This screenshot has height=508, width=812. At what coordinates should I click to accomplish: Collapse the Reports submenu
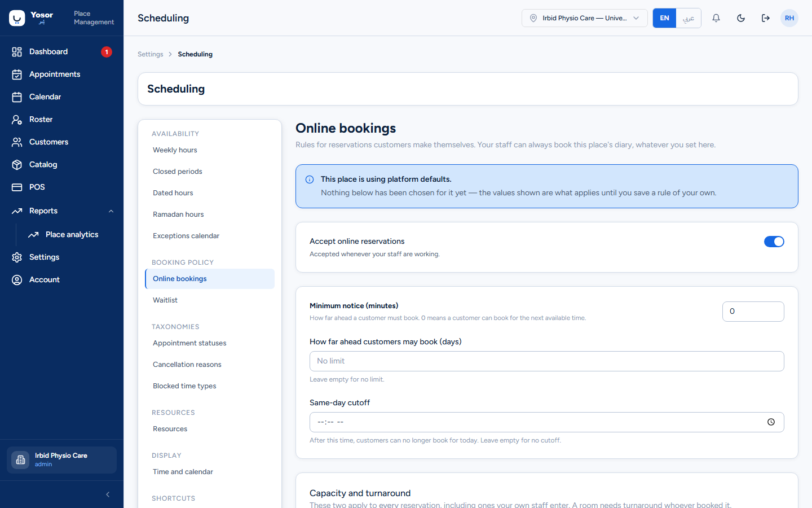point(111,211)
